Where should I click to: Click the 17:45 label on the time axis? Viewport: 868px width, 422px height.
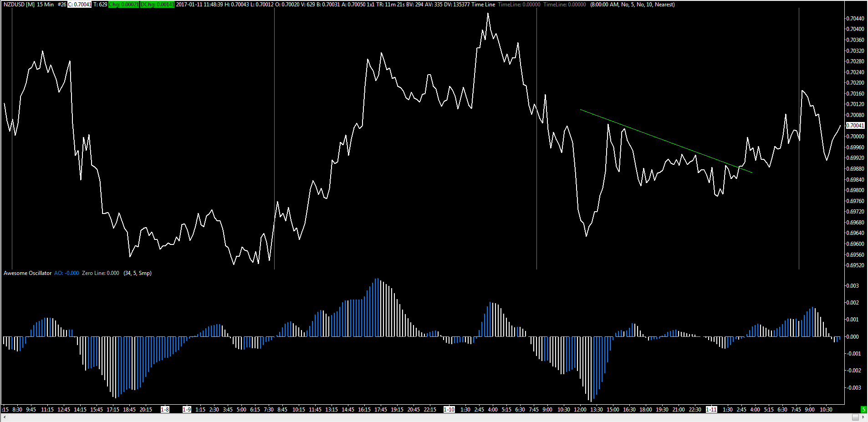[x=381, y=409]
